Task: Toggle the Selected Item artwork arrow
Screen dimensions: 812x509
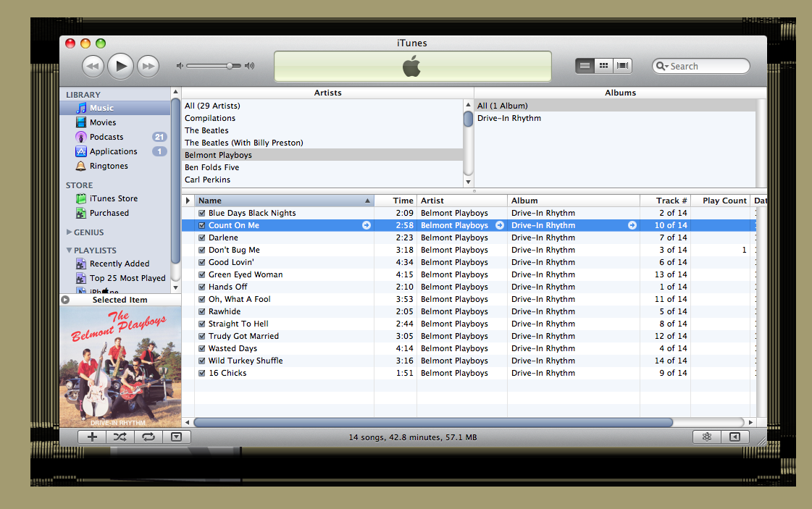Action: (x=65, y=299)
